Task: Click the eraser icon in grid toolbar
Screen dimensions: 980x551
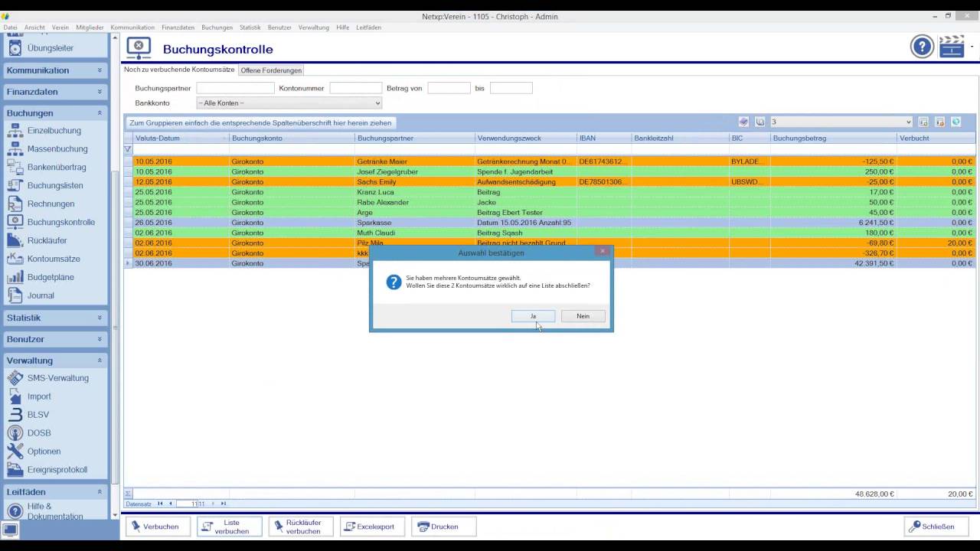Action: [743, 122]
